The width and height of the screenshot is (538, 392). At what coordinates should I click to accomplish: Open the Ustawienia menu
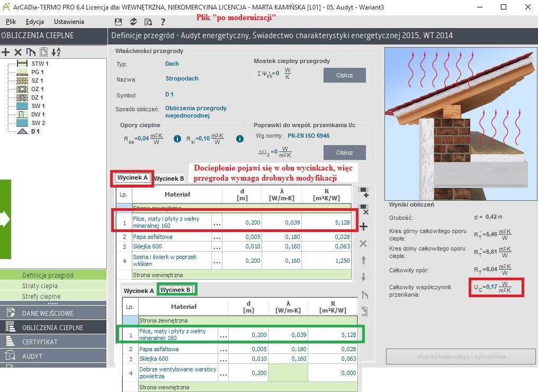tap(69, 22)
